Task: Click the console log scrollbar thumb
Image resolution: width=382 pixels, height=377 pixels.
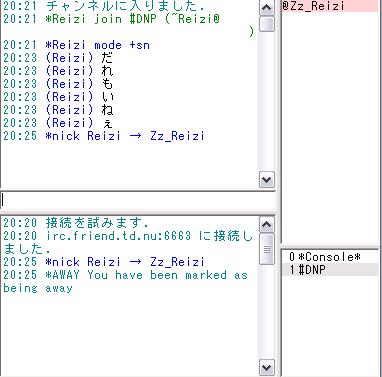Action: pos(267,249)
